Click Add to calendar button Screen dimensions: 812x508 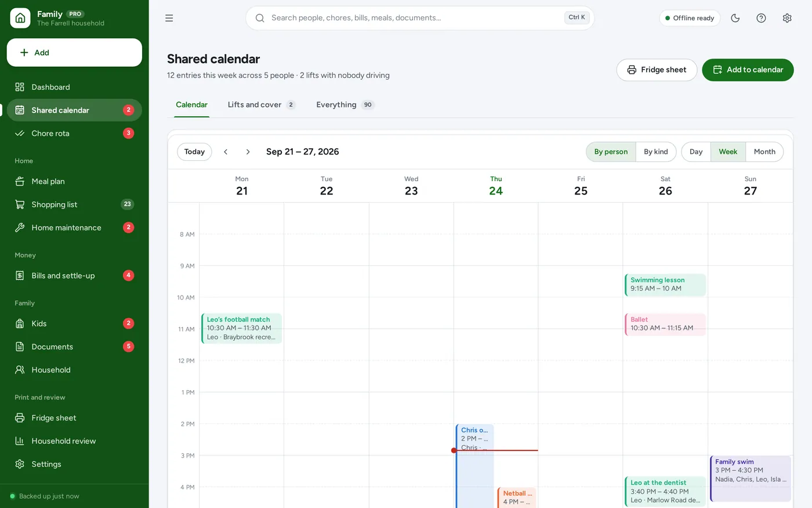(748, 70)
